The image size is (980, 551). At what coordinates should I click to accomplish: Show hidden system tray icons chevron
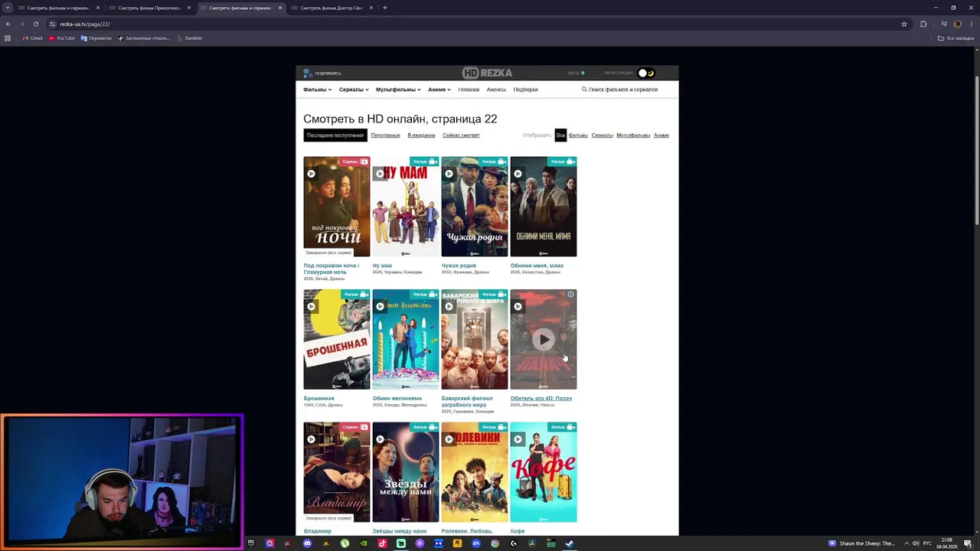click(x=906, y=543)
